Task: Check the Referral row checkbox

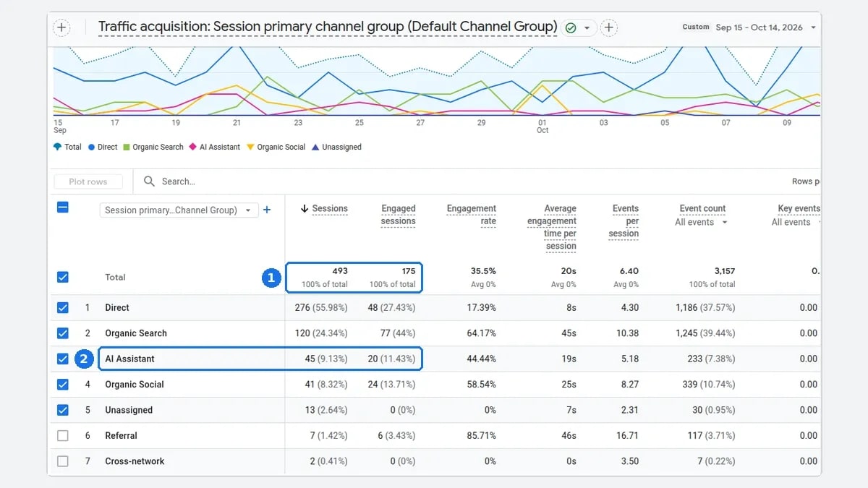Action: click(63, 436)
